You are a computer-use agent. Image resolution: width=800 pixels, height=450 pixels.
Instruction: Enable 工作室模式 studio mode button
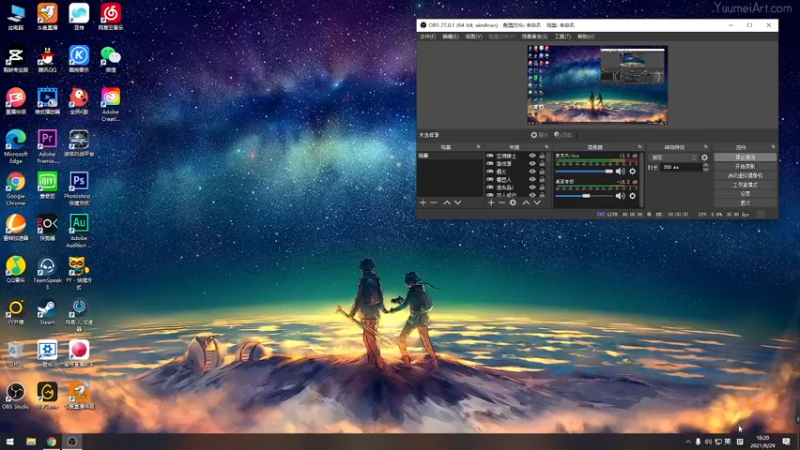[x=745, y=185]
